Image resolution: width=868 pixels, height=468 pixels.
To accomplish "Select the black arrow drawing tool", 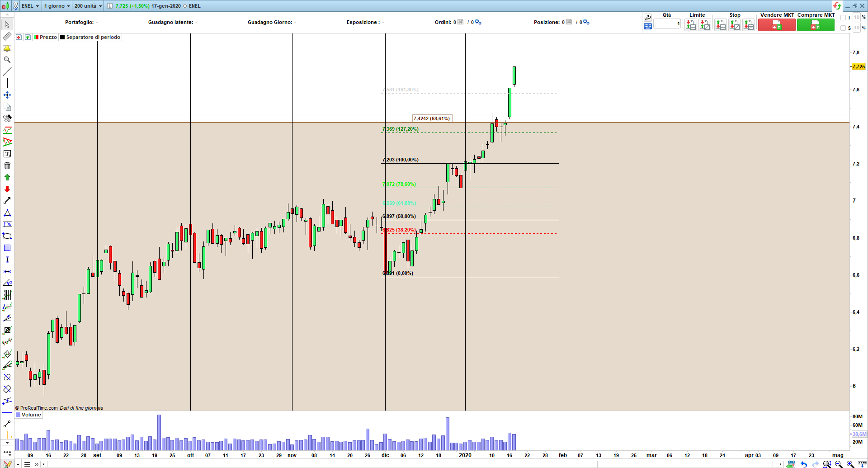I will point(7,201).
